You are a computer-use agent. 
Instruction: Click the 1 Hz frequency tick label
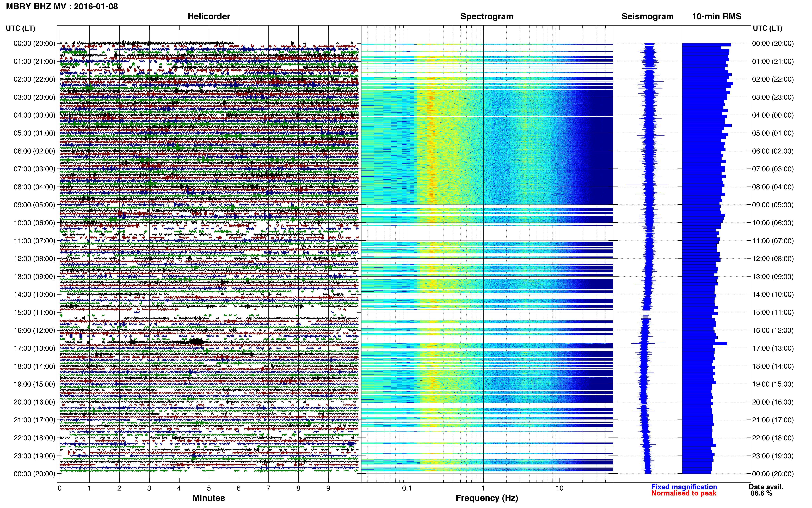click(x=483, y=488)
